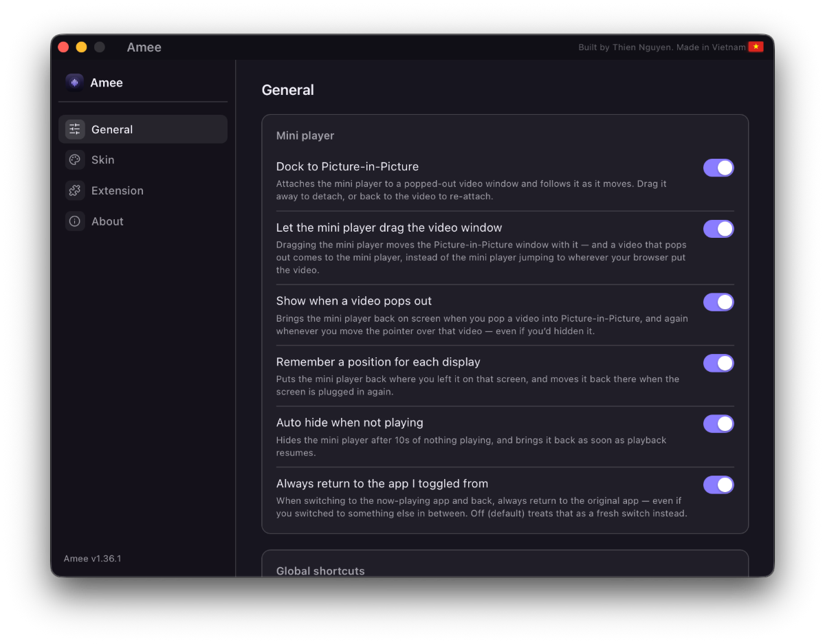The image size is (825, 644).
Task: Click the 'Attaches the mini player' description text
Action: coord(472,190)
